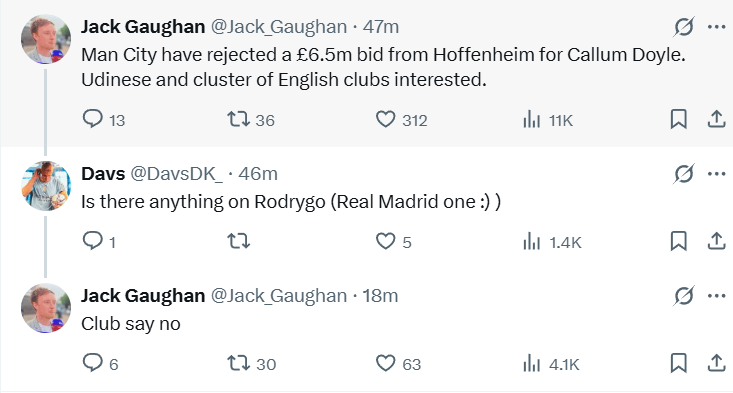Bookmark the 'Club say no' tweet

(678, 363)
